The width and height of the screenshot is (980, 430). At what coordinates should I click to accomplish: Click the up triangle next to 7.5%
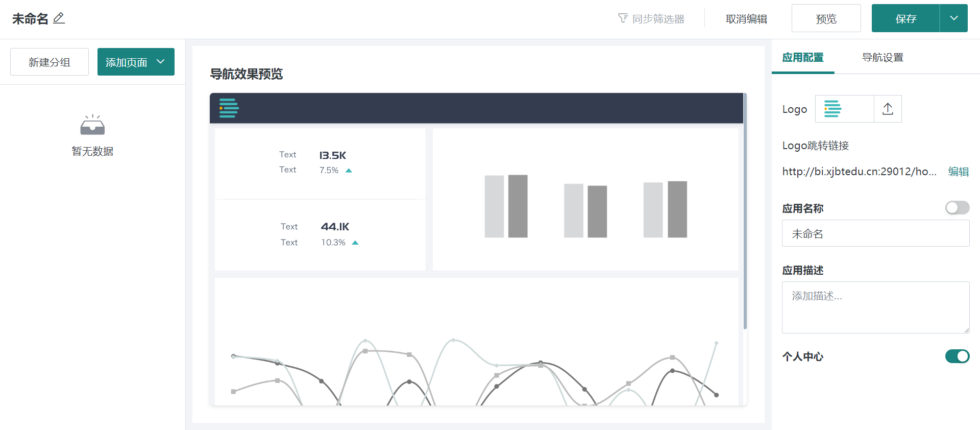pos(349,171)
